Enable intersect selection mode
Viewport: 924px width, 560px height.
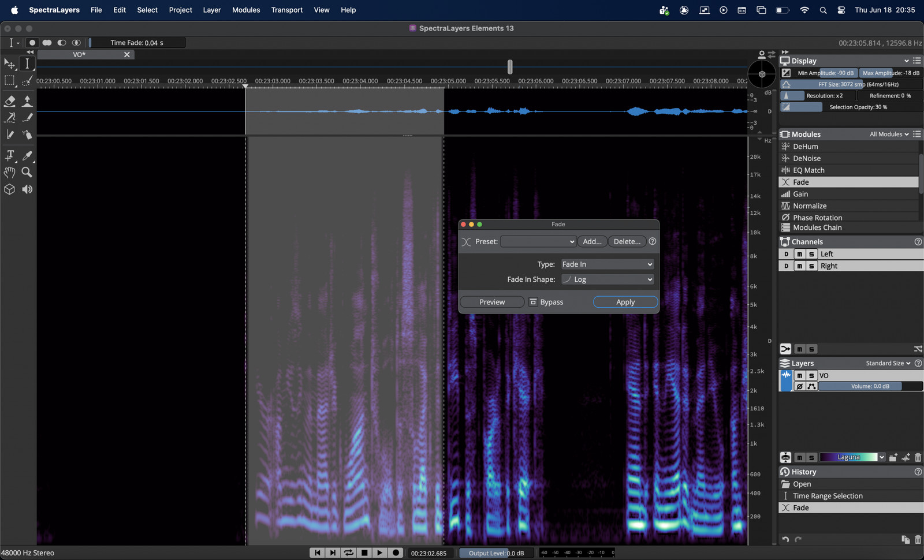76,43
